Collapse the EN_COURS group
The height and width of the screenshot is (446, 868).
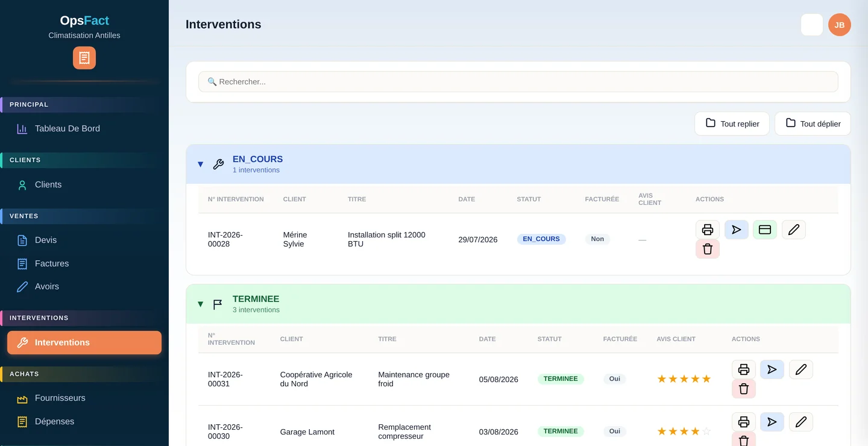pyautogui.click(x=201, y=164)
